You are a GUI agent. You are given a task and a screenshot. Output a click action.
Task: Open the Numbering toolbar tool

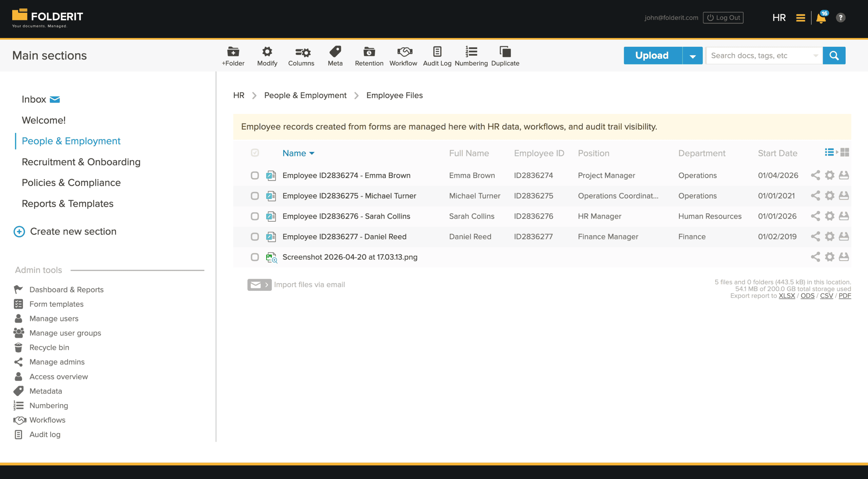pyautogui.click(x=471, y=56)
